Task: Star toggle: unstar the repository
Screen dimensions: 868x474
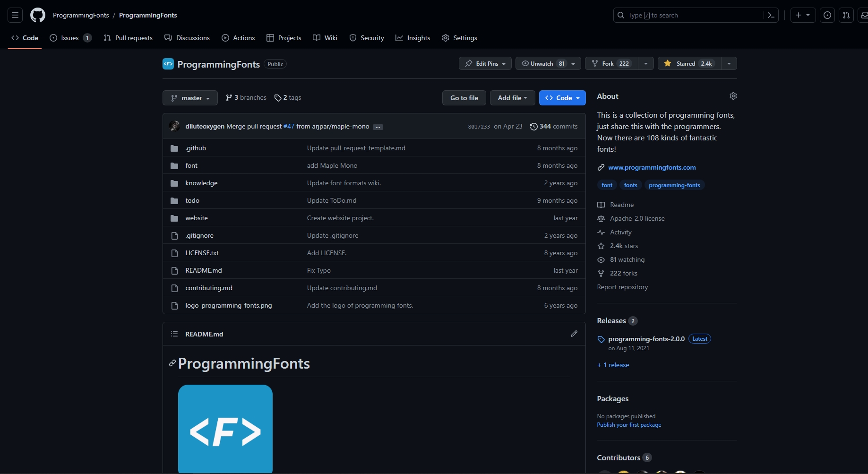Action: 690,63
